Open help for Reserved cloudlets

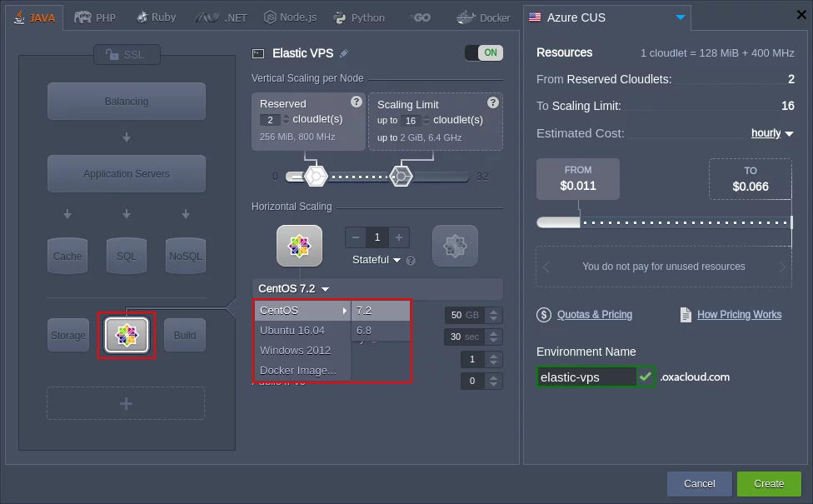click(357, 102)
